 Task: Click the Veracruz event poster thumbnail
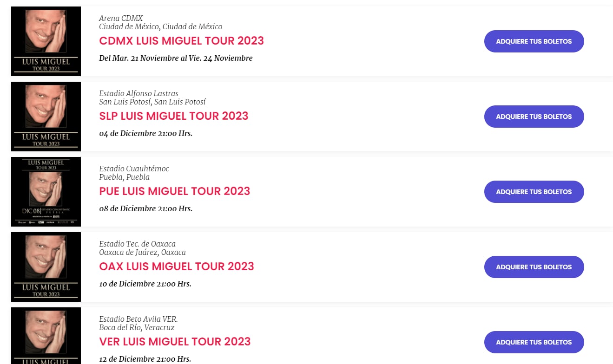(x=46, y=336)
